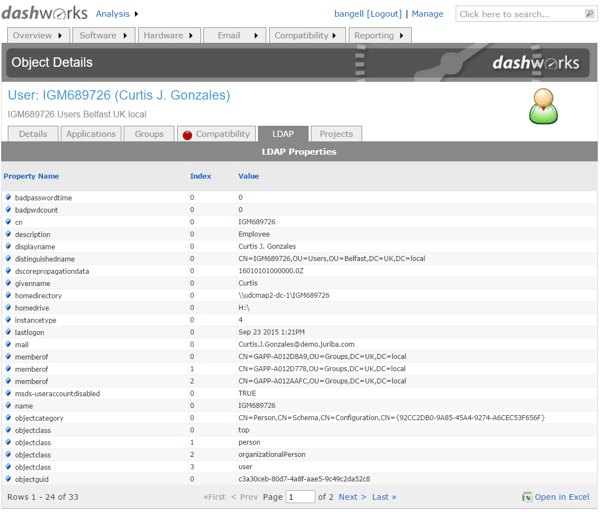Click the icon beside objectclass value person
Image resolution: width=600 pixels, height=512 pixels.
tap(8, 442)
